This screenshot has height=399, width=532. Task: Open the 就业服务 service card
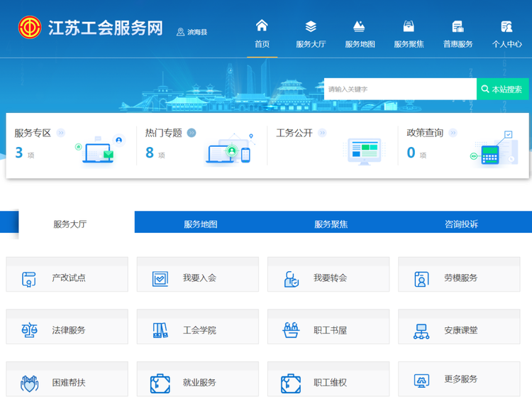[x=198, y=379]
